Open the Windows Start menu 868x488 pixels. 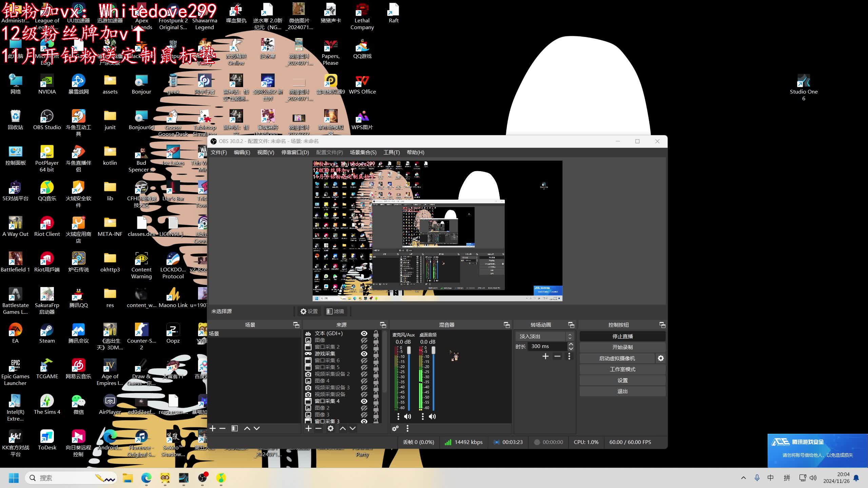[x=14, y=478]
